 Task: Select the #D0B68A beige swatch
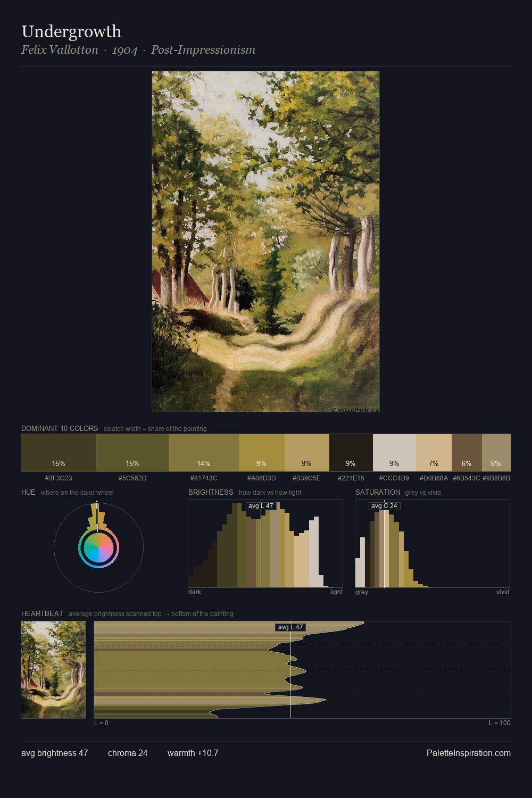coord(434,453)
